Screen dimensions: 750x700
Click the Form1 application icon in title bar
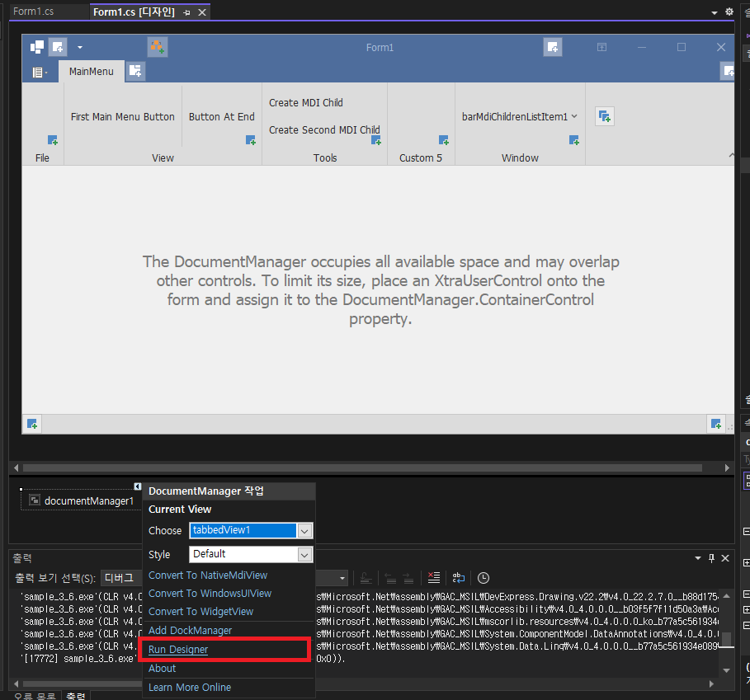(37, 47)
